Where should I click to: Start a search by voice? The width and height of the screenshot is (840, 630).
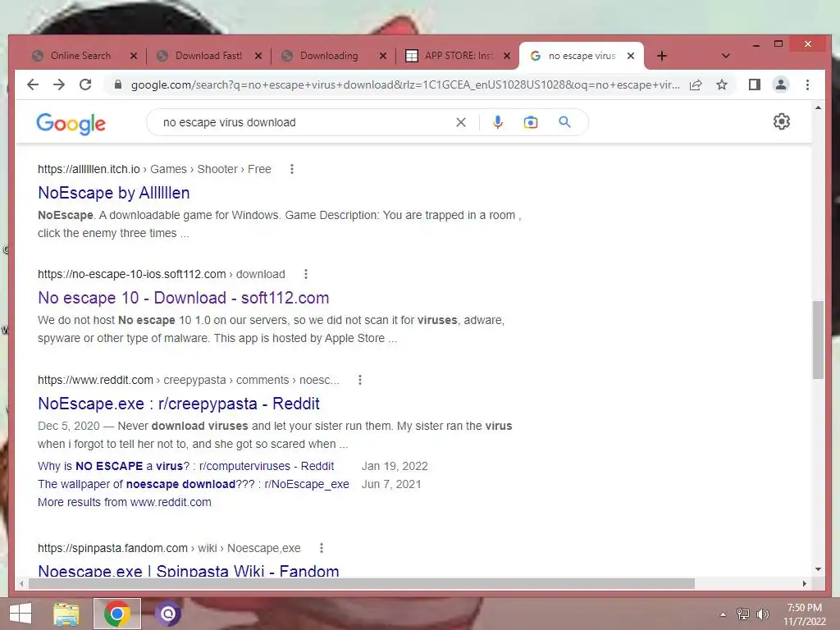pyautogui.click(x=498, y=122)
